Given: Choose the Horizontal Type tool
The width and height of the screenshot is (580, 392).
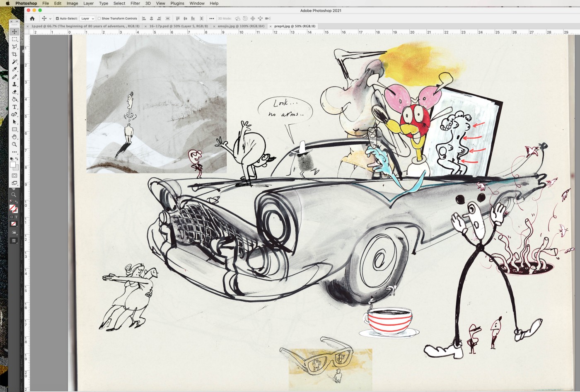Looking at the screenshot, I should click(x=15, y=107).
